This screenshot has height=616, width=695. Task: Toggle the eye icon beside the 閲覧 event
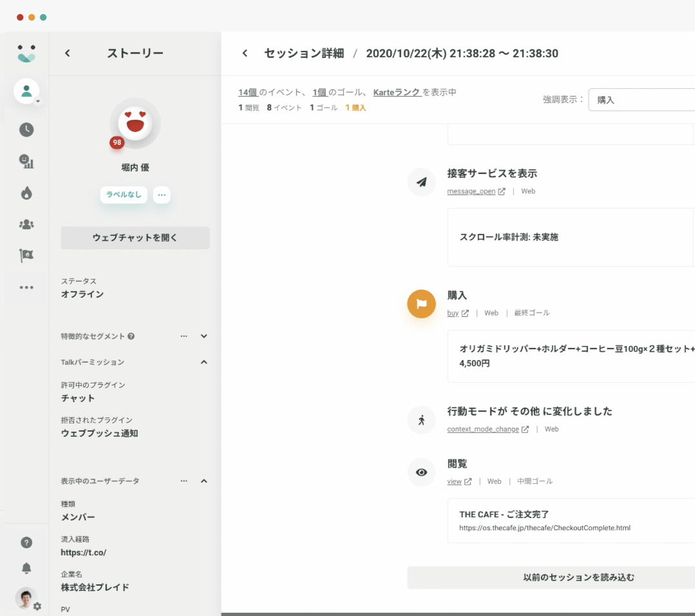(x=421, y=472)
